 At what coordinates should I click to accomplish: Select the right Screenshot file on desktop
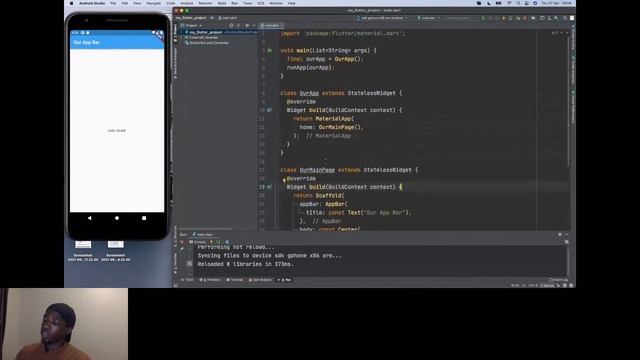point(116,251)
